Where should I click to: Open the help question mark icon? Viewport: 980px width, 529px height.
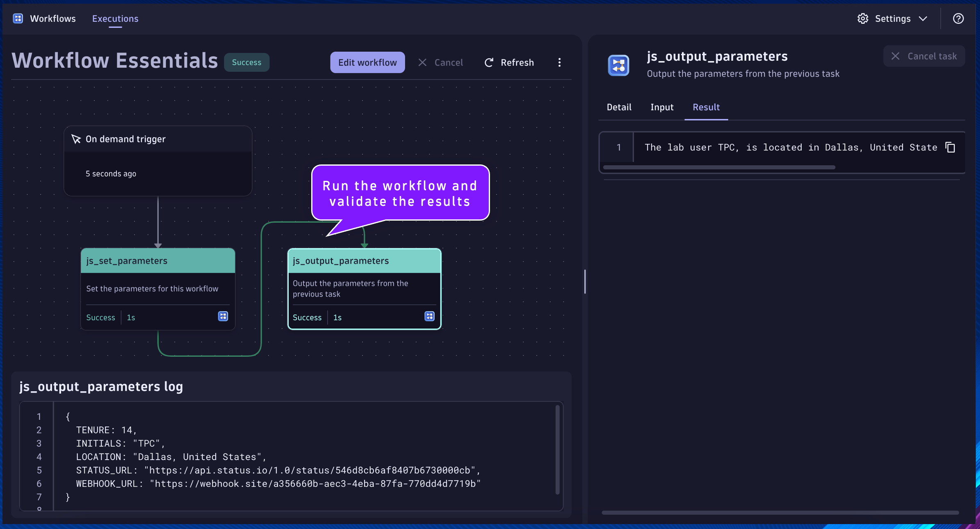tap(958, 18)
